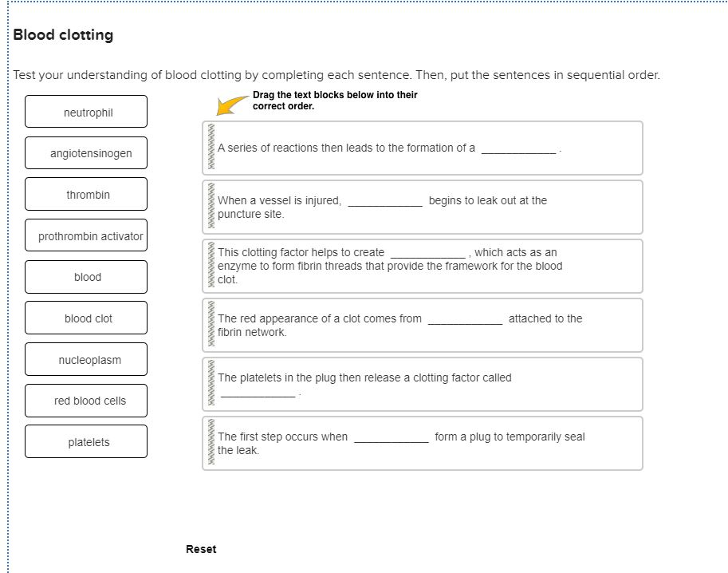Select the blood clot answer block
Viewport: 728px width, 573px height.
pyautogui.click(x=86, y=318)
